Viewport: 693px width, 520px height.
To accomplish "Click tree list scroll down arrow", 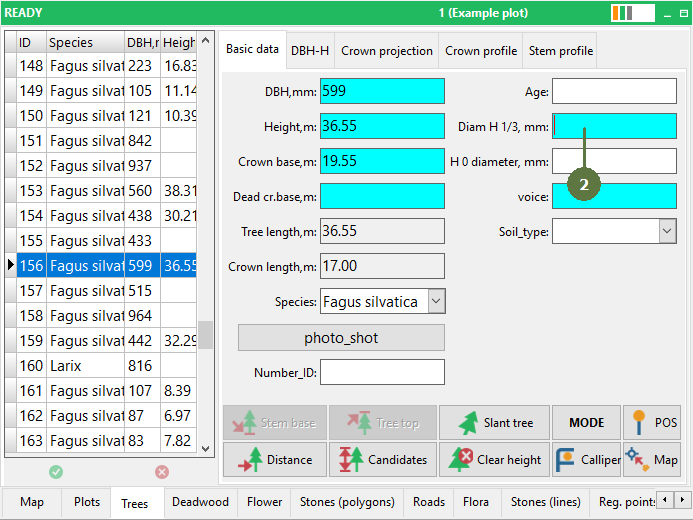I will click(x=205, y=448).
